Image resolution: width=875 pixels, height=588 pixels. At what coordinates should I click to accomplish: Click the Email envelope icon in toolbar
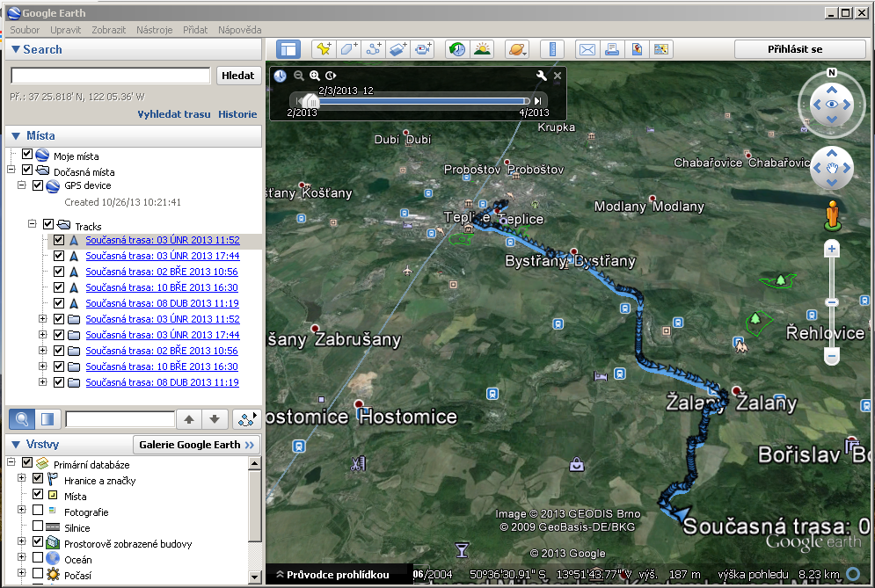click(x=587, y=49)
